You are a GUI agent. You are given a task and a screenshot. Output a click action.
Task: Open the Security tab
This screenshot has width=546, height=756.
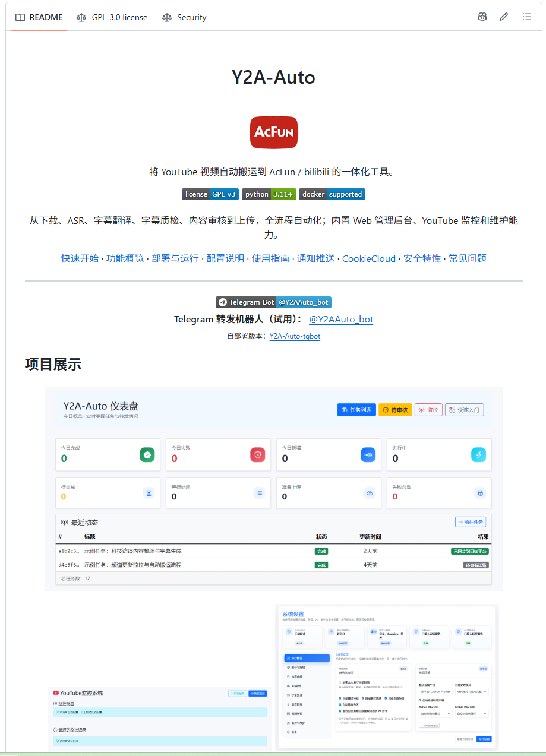184,17
